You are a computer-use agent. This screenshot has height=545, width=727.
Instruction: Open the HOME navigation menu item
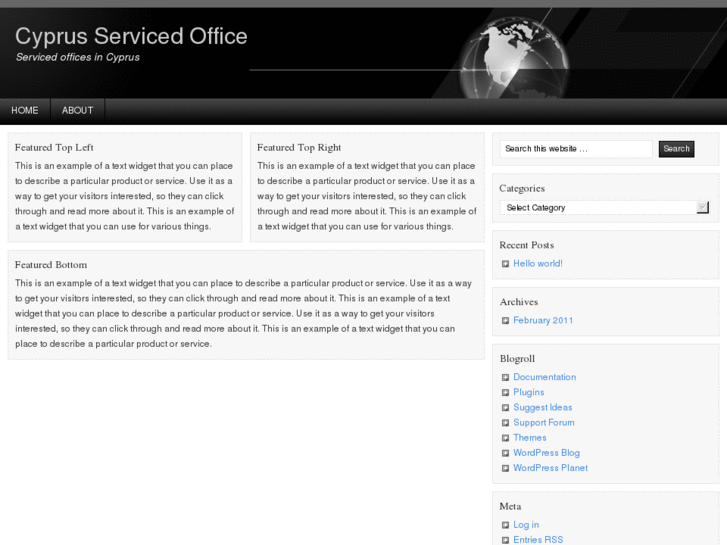click(25, 110)
